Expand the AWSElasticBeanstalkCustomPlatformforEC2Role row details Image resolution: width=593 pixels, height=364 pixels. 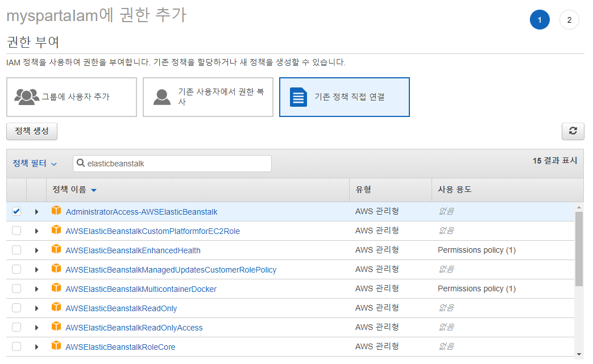[x=37, y=231]
